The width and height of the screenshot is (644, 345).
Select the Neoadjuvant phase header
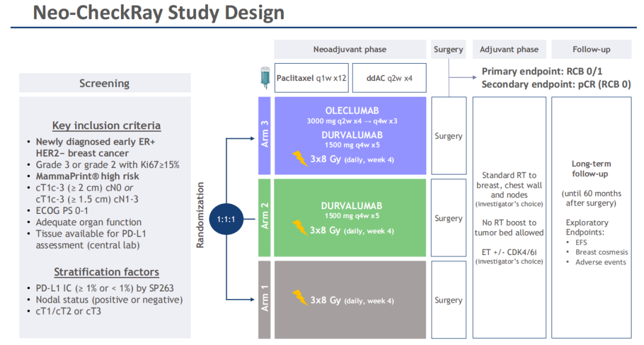(350, 49)
